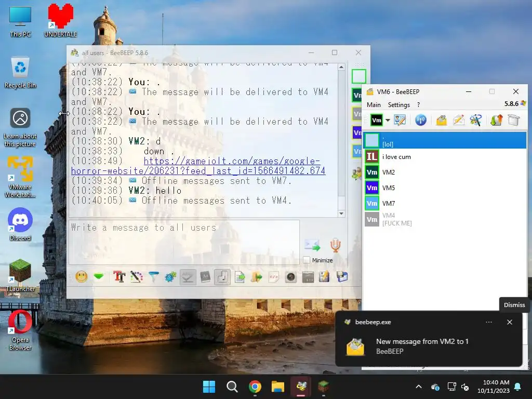Viewport: 532px width, 399px height.
Task: Select user VM5 in the user list
Action: [x=445, y=188]
